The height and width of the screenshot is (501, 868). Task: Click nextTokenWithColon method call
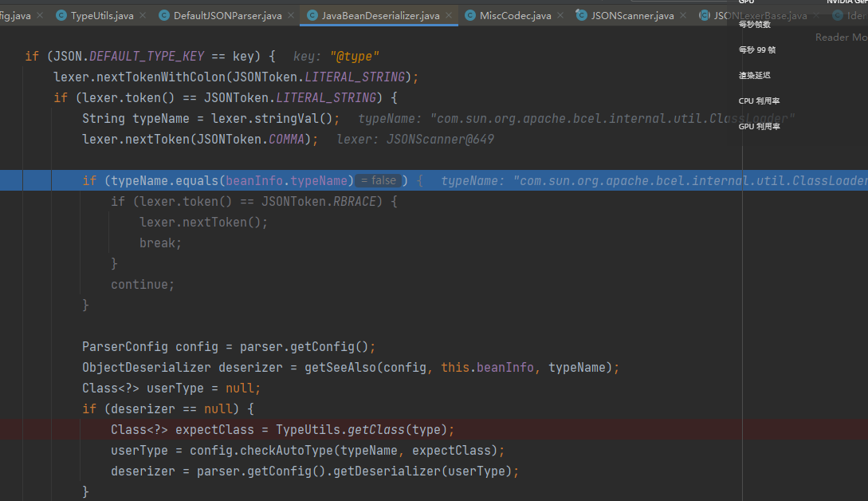(161, 77)
